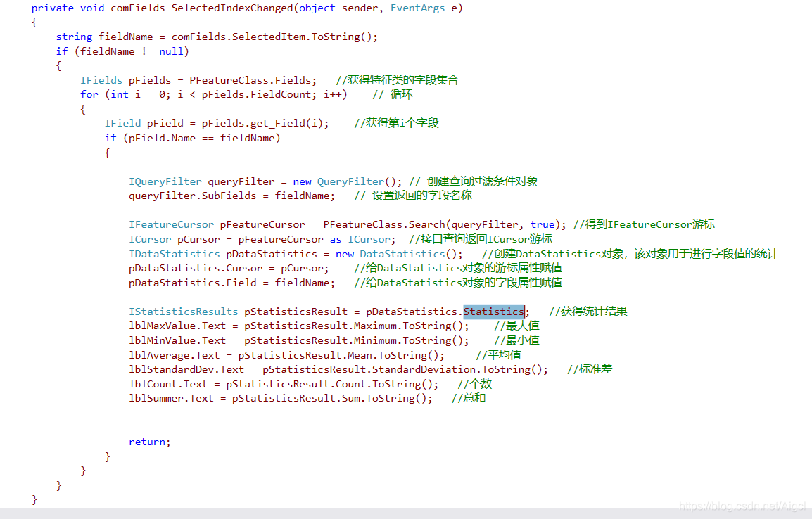Screen dimensions: 812x519
Task: Click the comment '//获得第i个字段'
Action: pyautogui.click(x=397, y=123)
